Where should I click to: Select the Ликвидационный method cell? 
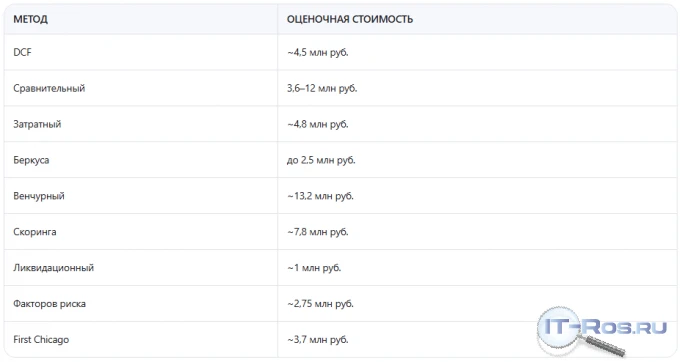[x=141, y=268]
